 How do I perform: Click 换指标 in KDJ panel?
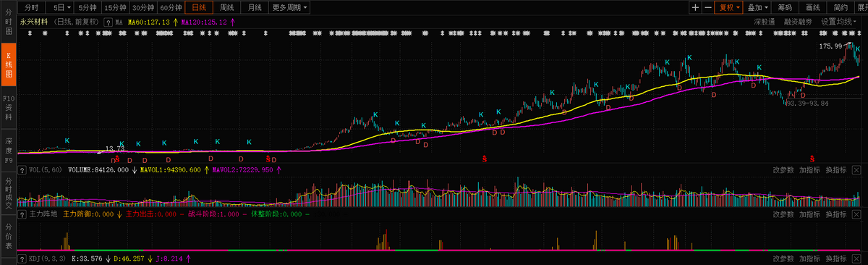pyautogui.click(x=836, y=258)
